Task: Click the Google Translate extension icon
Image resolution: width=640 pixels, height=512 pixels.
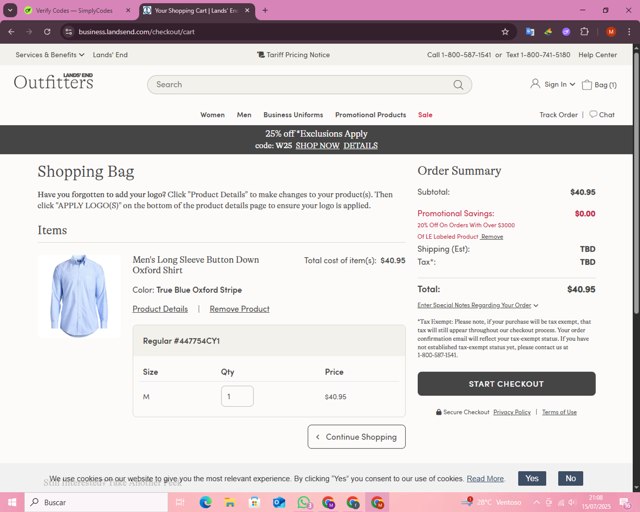Action: 530,31
